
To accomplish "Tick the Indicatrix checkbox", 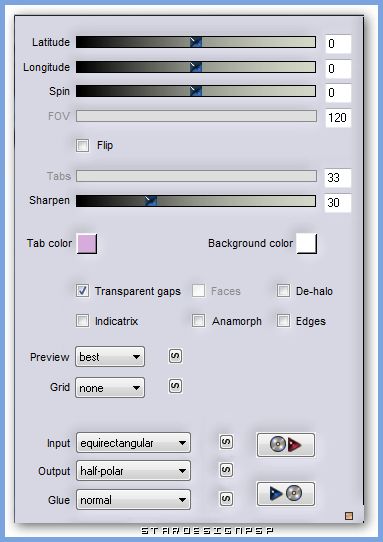I will (x=82, y=321).
